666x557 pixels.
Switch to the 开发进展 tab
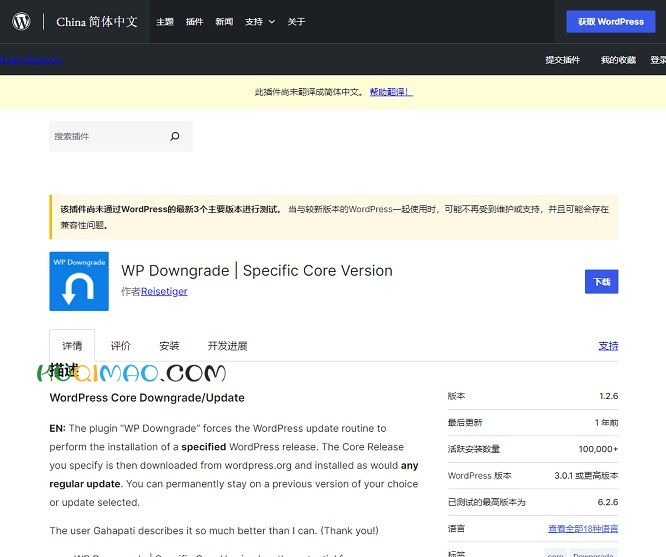click(x=227, y=346)
